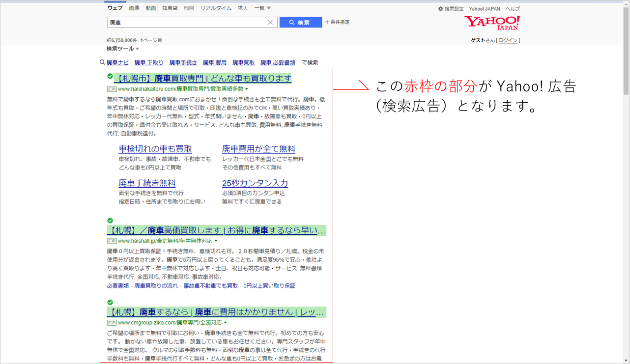Expand the 一覧 dropdown menu
Screen dimensions: 630x364
pyautogui.click(x=262, y=8)
